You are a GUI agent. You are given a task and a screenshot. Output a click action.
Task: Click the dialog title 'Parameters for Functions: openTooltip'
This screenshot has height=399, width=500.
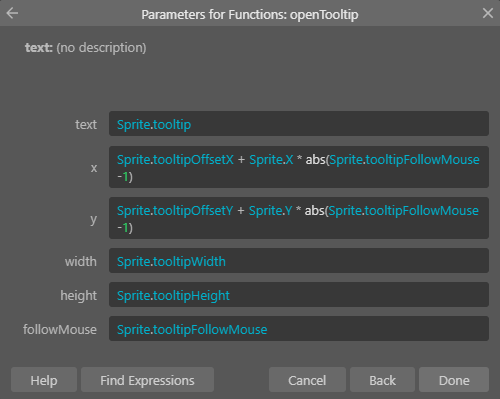click(x=250, y=15)
